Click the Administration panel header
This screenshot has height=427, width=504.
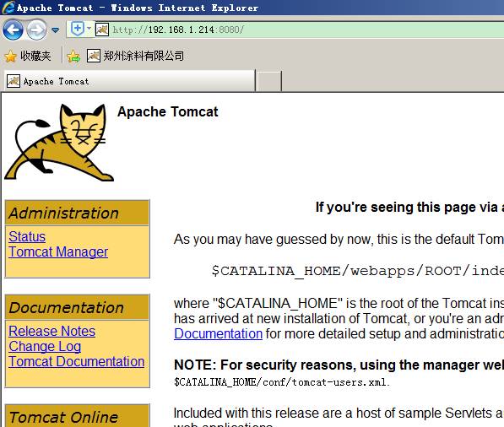77,213
